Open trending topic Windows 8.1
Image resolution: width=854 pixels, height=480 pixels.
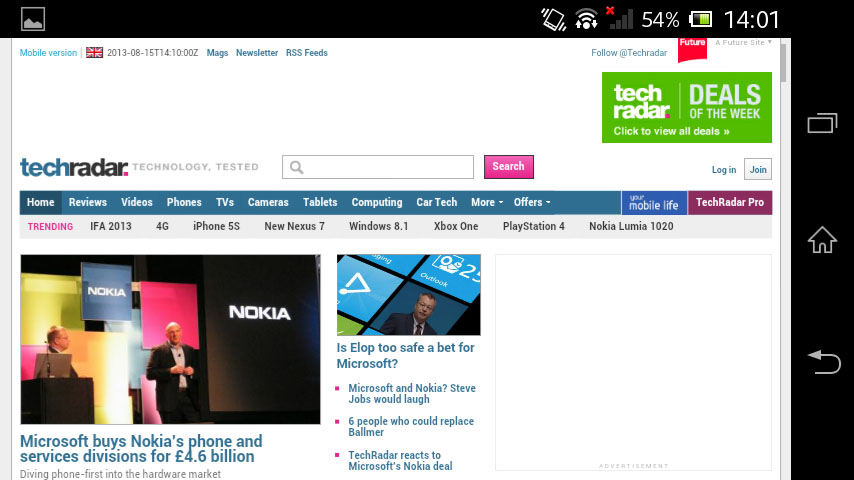tap(379, 226)
